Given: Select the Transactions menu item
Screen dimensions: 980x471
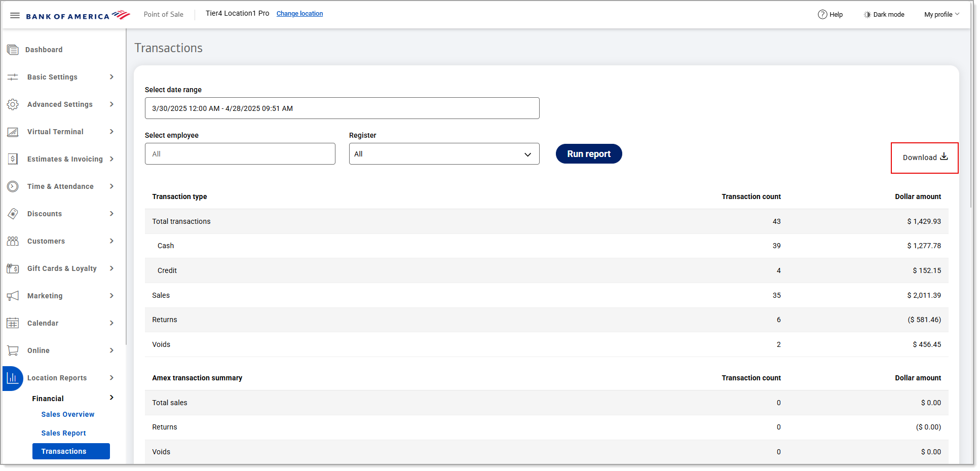Looking at the screenshot, I should tap(71, 451).
